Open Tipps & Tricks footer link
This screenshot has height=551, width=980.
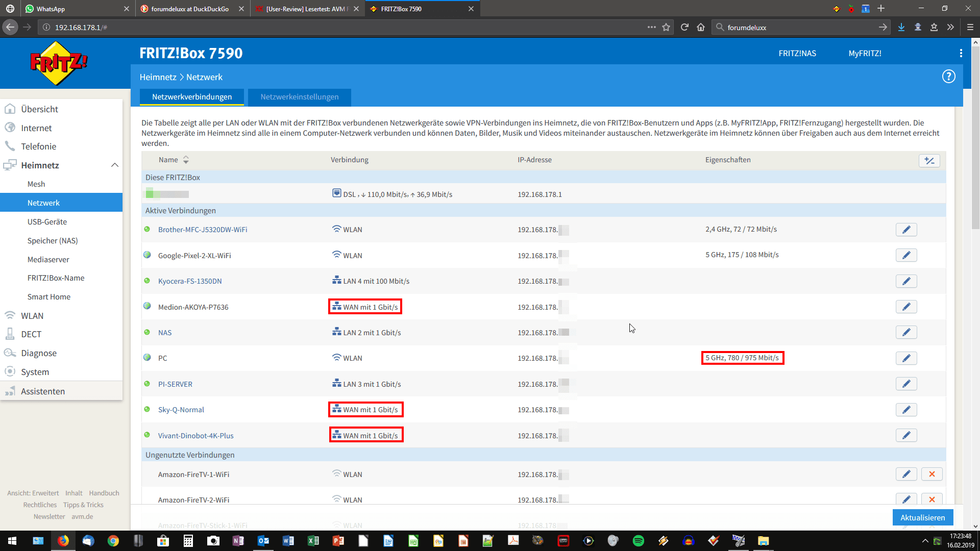coord(83,505)
